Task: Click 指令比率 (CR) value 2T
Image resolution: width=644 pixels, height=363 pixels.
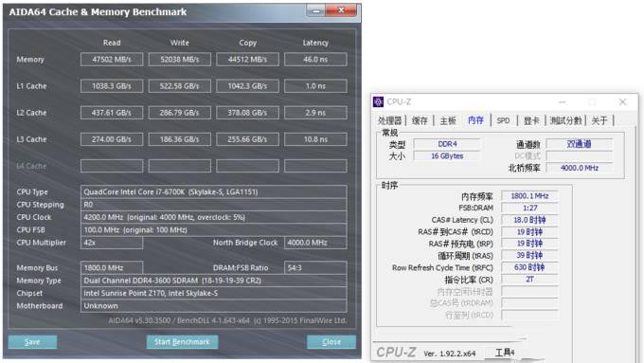Action: (529, 280)
